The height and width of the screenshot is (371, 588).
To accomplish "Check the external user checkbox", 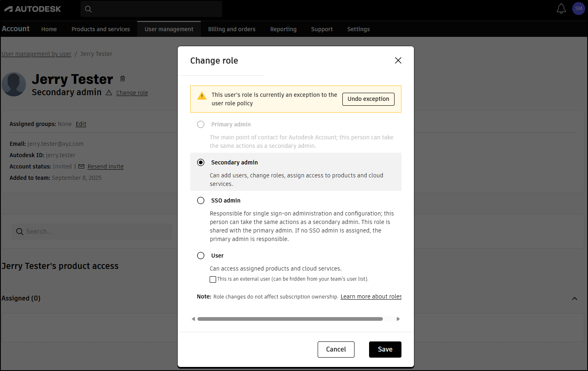I will click(213, 279).
